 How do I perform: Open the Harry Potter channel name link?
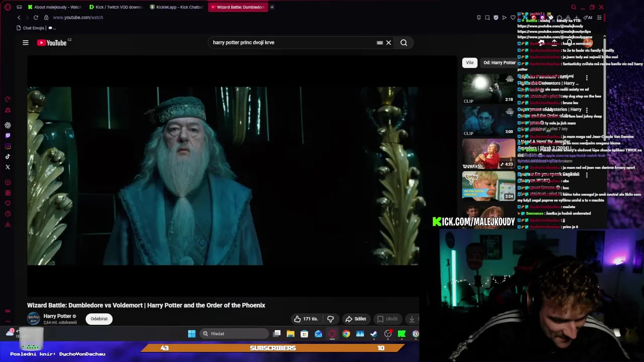pyautogui.click(x=57, y=316)
